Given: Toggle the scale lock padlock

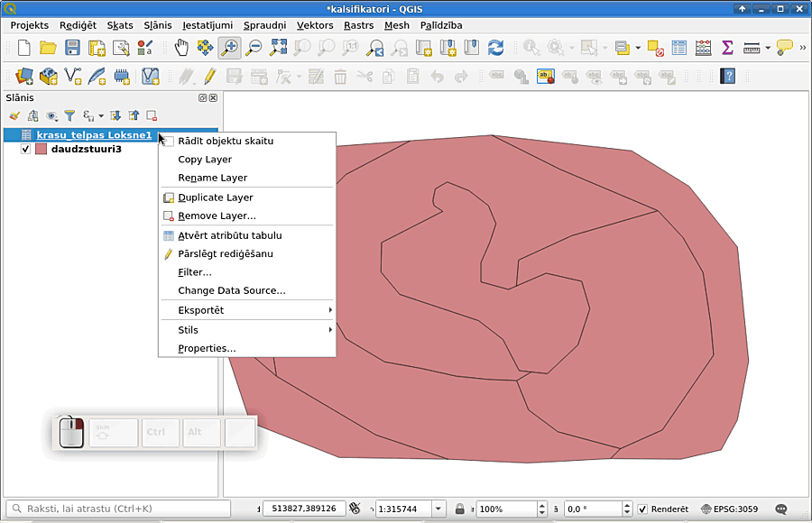Looking at the screenshot, I should coord(459,509).
